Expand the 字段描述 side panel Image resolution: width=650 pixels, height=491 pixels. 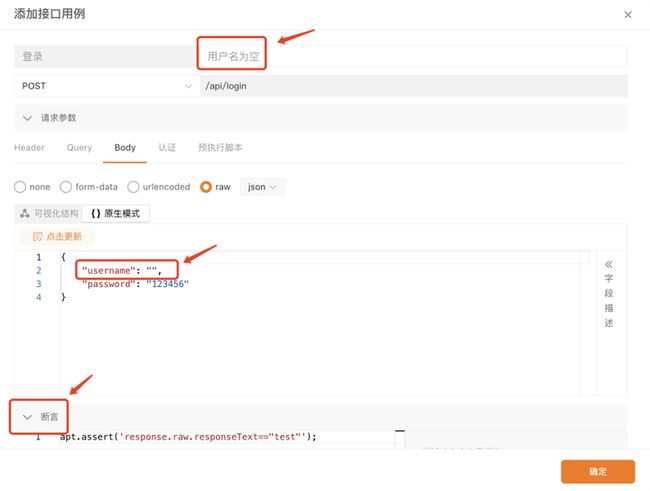tap(609, 293)
